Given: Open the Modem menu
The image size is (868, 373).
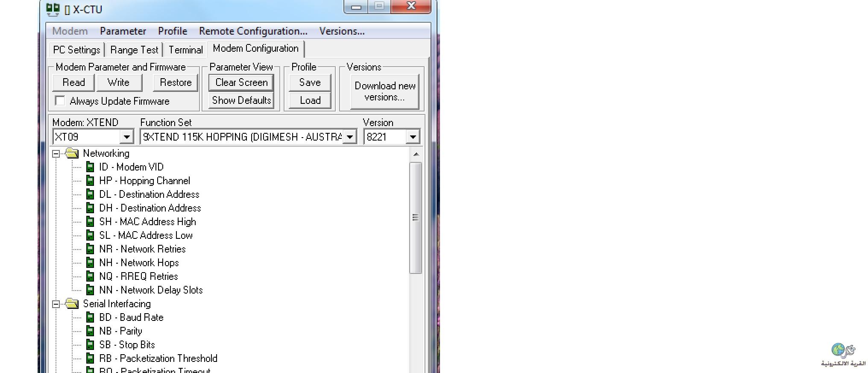Looking at the screenshot, I should click(70, 31).
